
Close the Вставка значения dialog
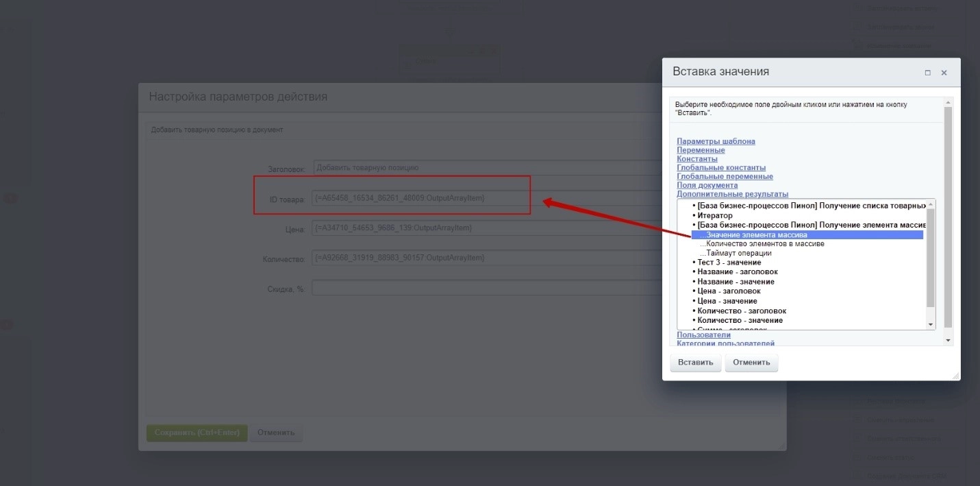coord(944,73)
